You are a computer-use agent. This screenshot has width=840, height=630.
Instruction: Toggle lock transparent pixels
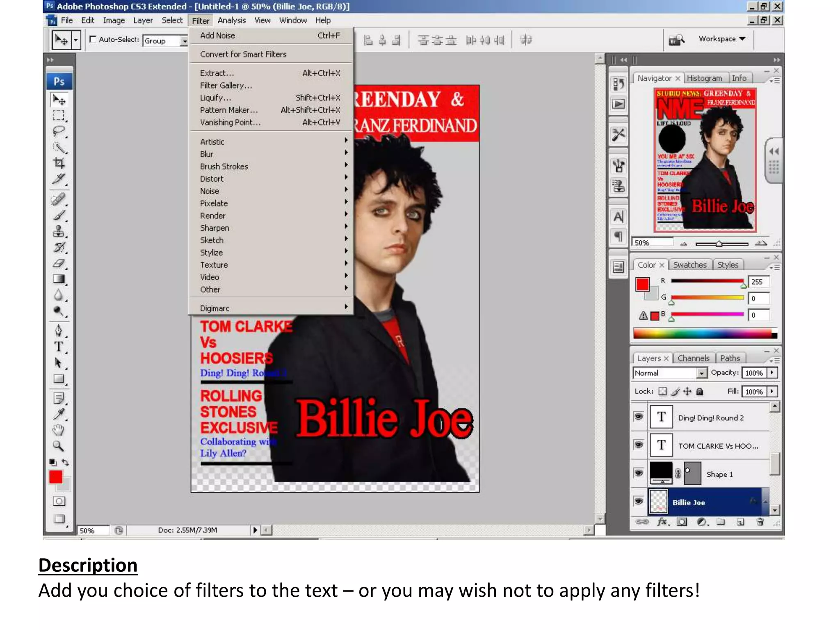coord(662,391)
